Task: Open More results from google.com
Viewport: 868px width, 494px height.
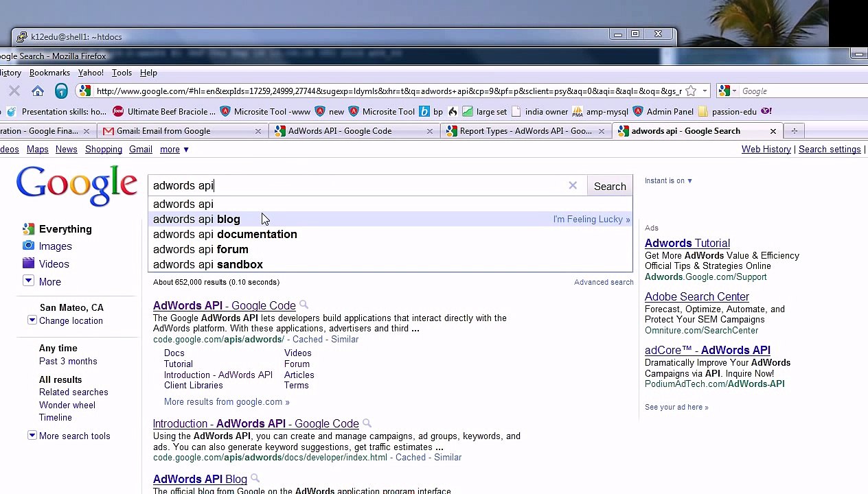Action: coord(227,402)
